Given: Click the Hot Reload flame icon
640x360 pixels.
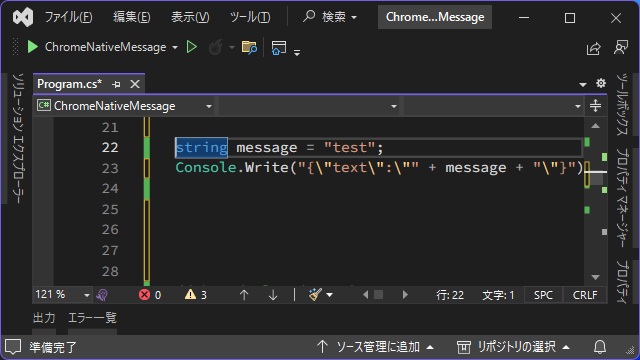Looking at the screenshot, I should [x=216, y=47].
